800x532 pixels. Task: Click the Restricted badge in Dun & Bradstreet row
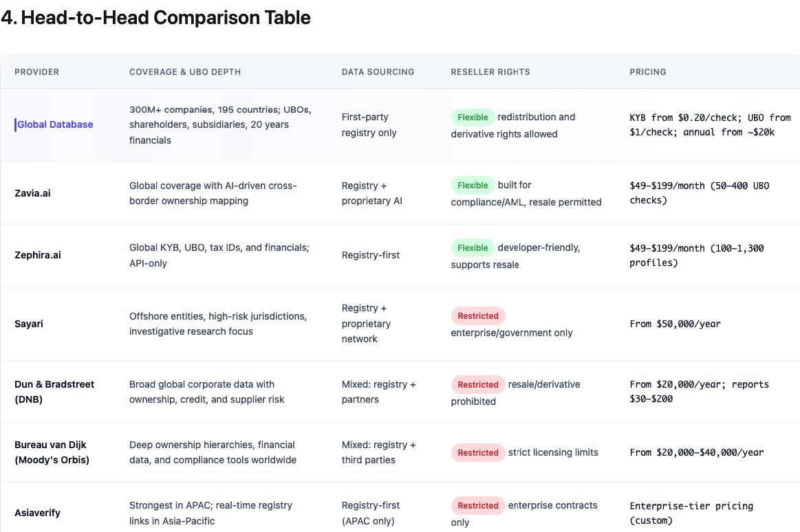point(478,385)
